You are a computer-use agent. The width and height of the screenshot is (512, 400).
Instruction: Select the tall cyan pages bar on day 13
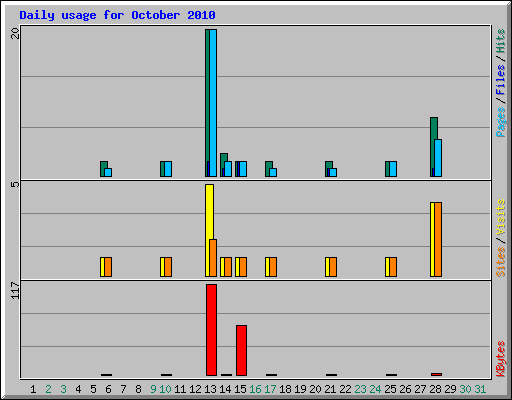tap(213, 103)
